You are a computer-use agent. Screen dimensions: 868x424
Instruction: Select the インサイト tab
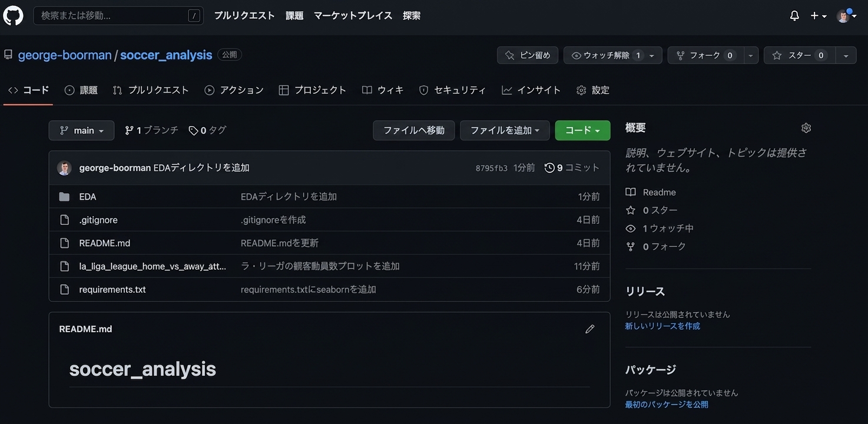click(531, 90)
